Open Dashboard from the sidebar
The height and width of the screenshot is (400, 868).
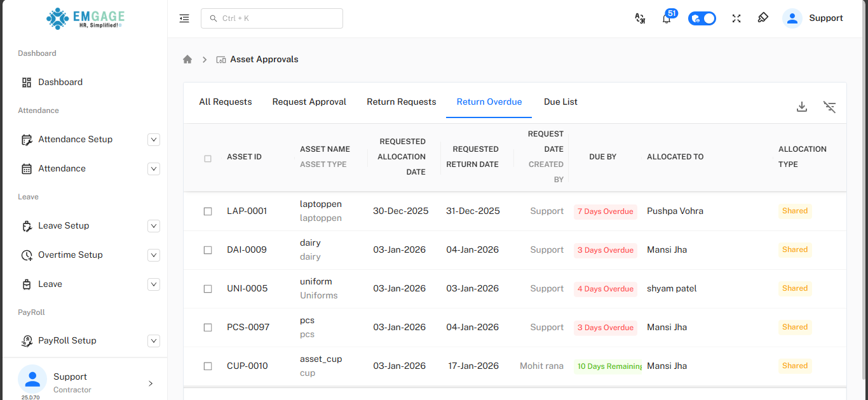point(60,83)
